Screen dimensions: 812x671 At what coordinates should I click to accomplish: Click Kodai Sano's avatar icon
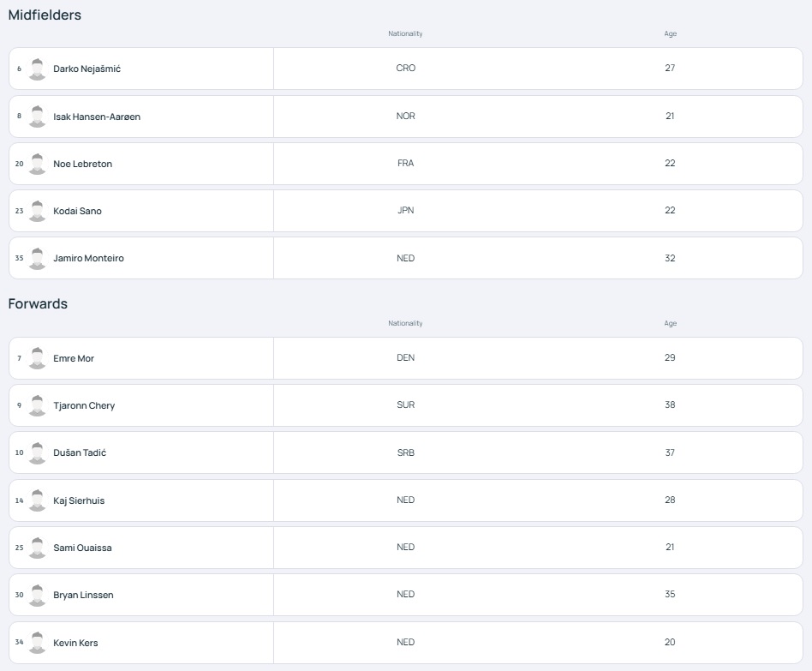[37, 211]
